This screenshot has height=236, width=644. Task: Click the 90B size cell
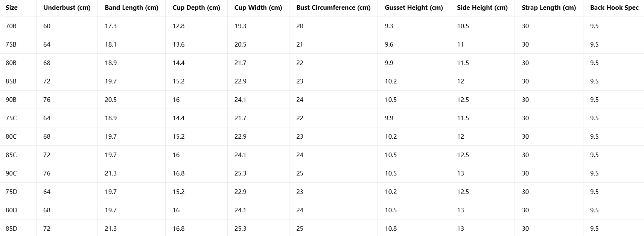[11, 100]
